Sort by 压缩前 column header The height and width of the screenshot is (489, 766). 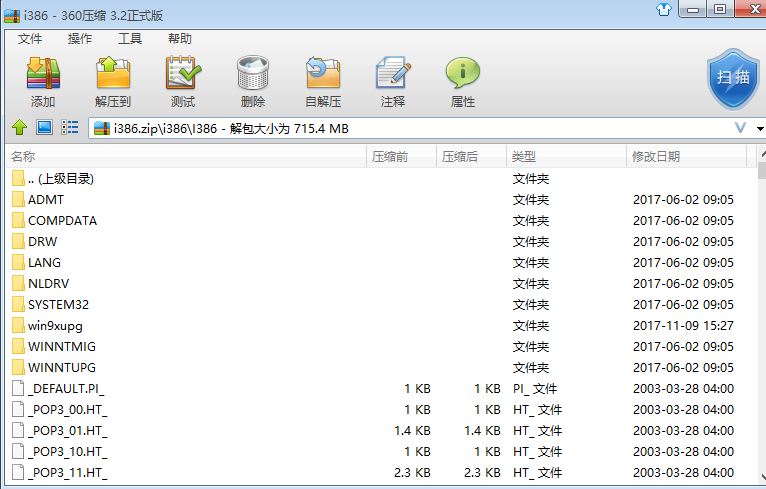pos(401,156)
